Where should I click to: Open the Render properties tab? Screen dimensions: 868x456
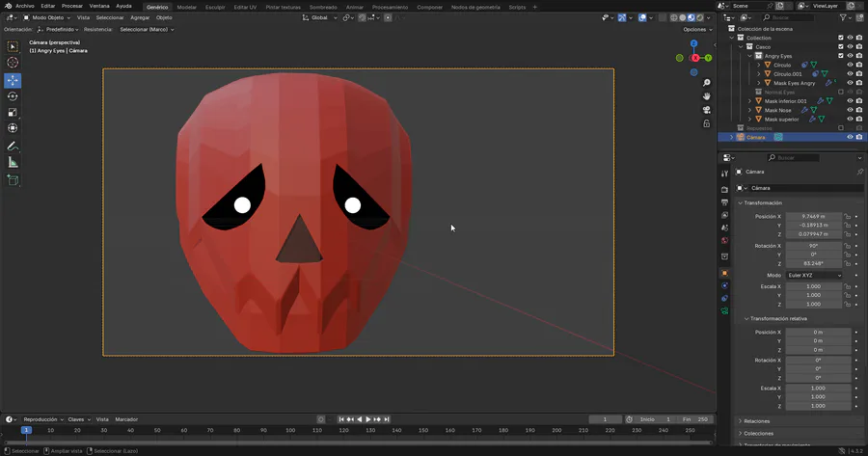pos(724,190)
